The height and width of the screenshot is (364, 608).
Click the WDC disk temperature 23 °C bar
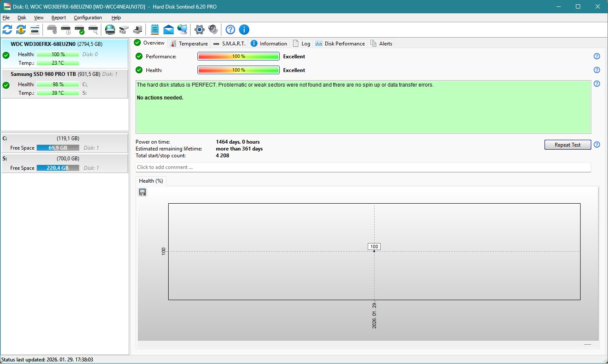(x=58, y=63)
